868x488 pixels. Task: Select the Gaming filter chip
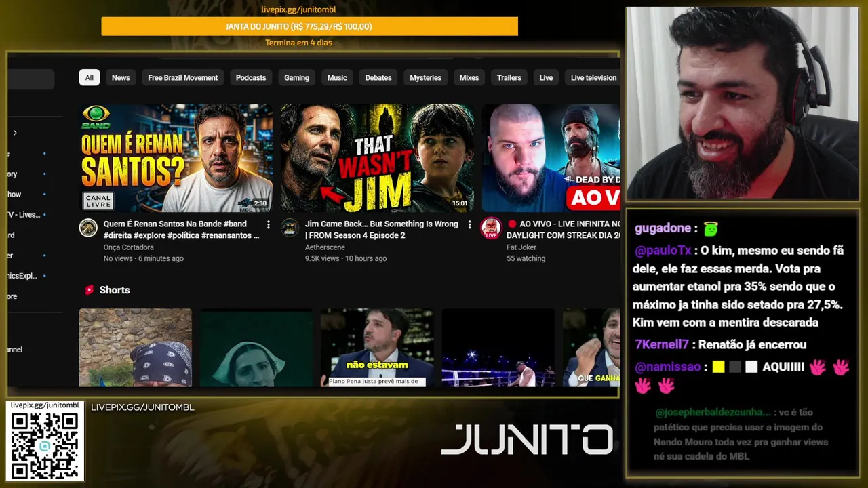[296, 77]
